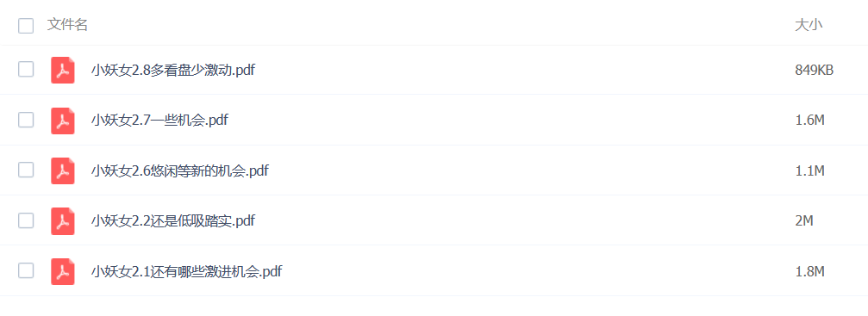
Task: Select the checkbox of 小妖女2.7一些机会.pdf
Action: pyautogui.click(x=26, y=120)
